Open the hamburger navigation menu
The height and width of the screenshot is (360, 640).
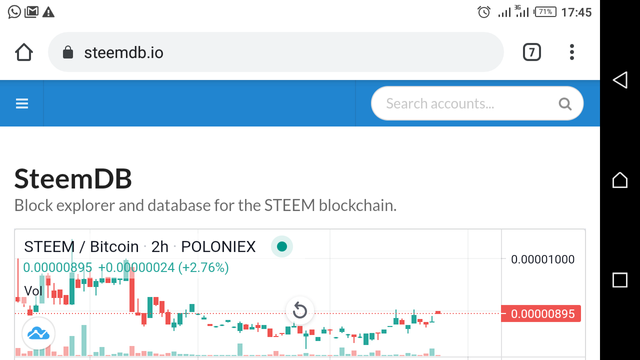click(22, 104)
